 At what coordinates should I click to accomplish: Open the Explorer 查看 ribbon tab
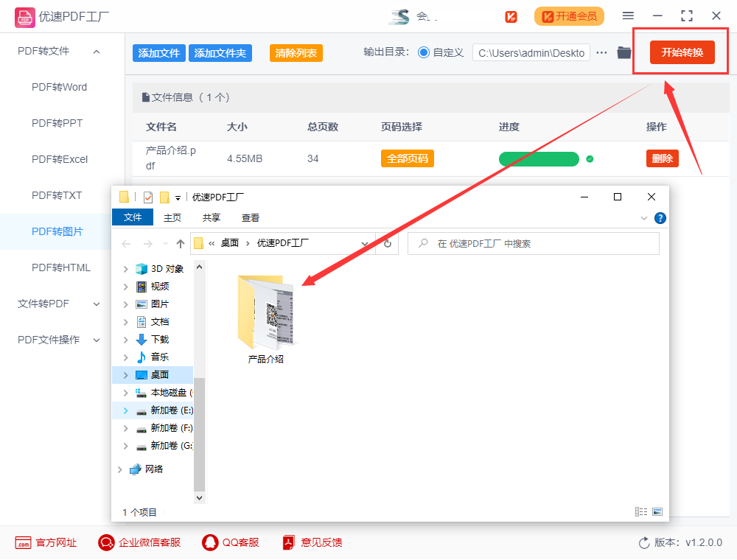tap(251, 218)
